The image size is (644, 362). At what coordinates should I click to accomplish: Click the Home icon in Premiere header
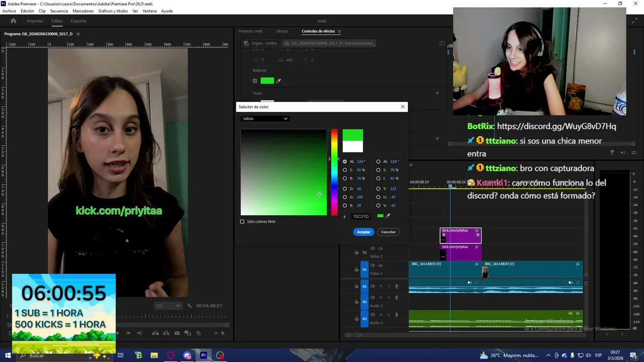click(x=14, y=21)
